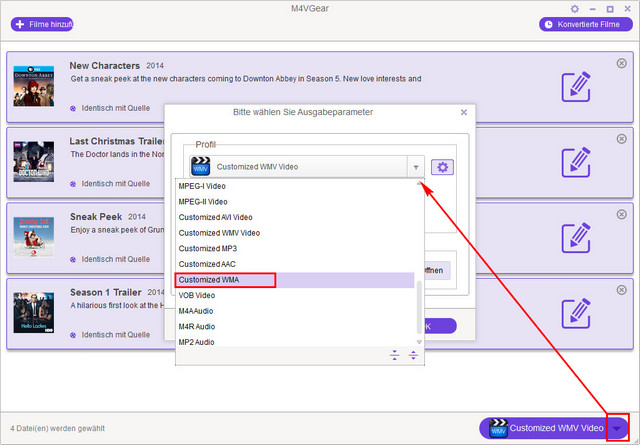
Task: Pick Customized MP3 option
Action: (x=295, y=249)
